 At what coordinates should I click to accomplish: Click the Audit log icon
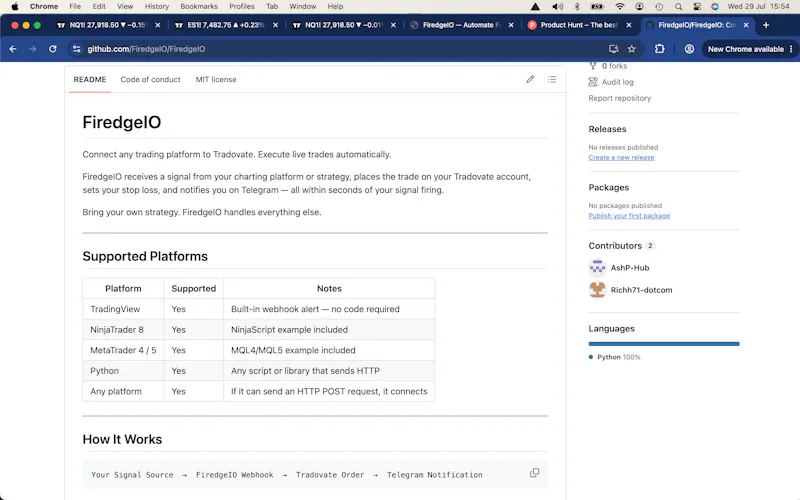593,82
